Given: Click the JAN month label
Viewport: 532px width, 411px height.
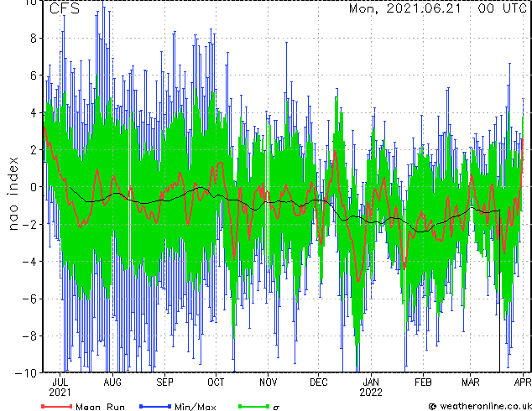Looking at the screenshot, I should tap(371, 382).
